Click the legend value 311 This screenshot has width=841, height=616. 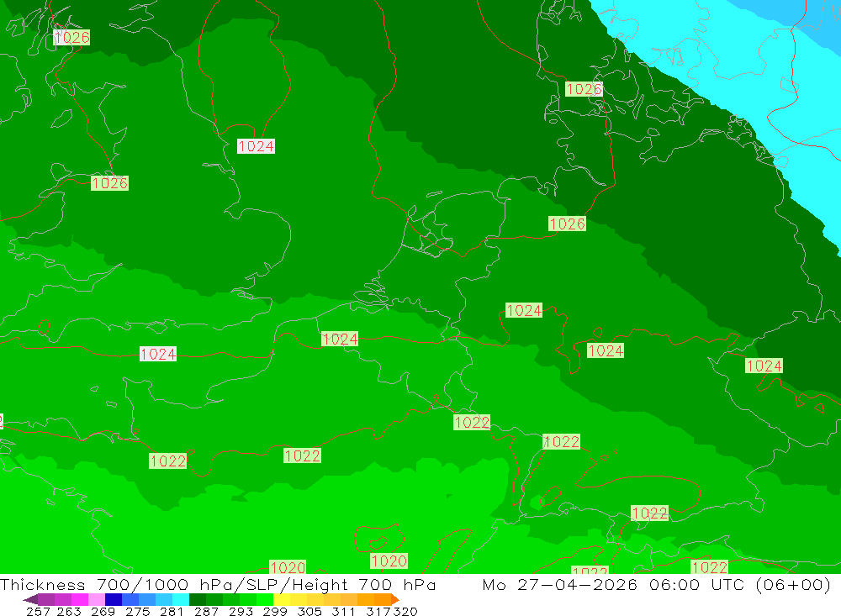point(343,611)
